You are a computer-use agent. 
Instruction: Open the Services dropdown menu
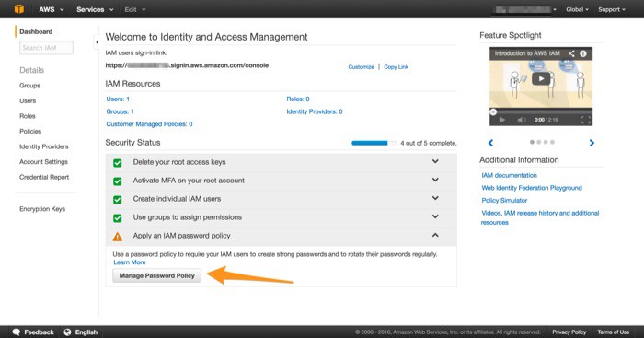tap(95, 9)
